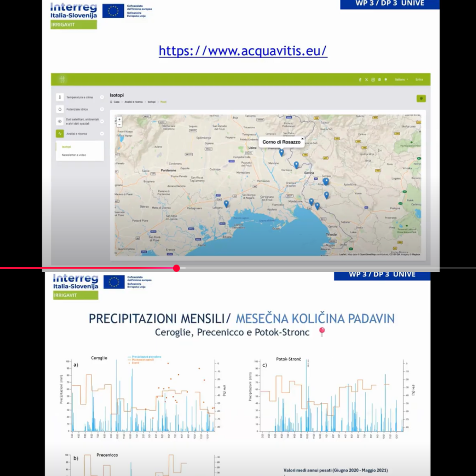The height and width of the screenshot is (476, 476).
Task: Open Newsletter e video submenu item
Action: 74,155
